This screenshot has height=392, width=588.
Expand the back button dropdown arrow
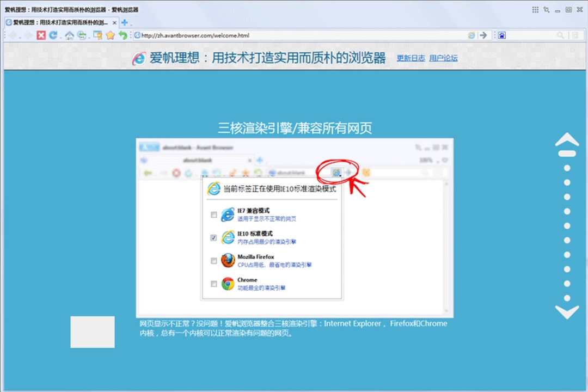coord(21,37)
